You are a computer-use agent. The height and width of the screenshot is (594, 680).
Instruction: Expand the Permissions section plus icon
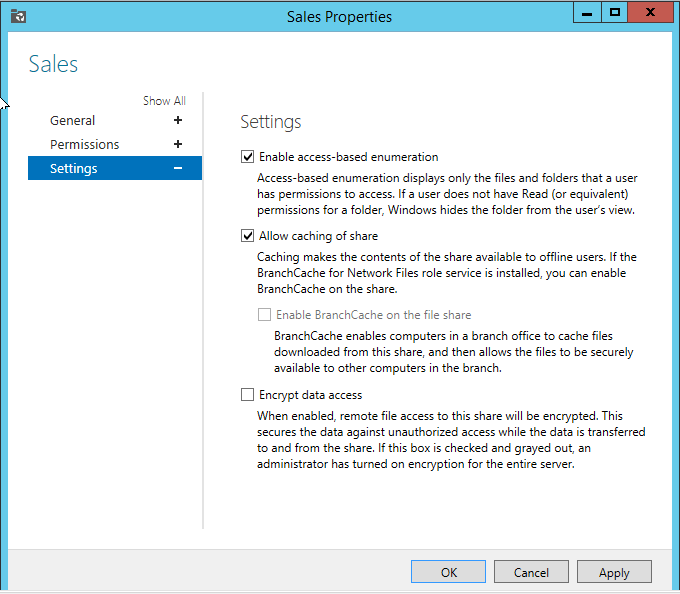click(178, 144)
